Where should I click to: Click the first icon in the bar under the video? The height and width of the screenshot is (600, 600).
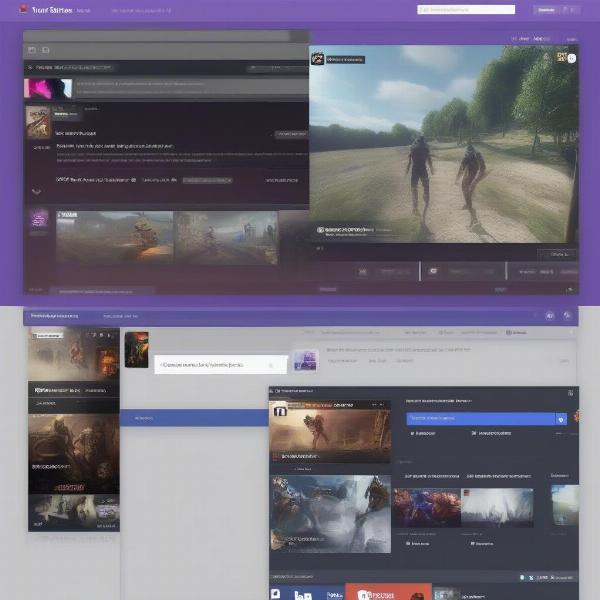[363, 272]
